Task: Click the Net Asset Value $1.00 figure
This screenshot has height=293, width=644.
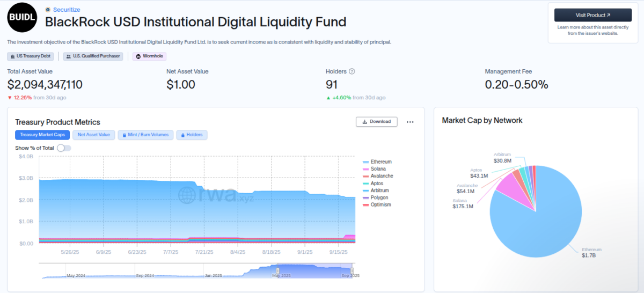Action: tap(181, 84)
